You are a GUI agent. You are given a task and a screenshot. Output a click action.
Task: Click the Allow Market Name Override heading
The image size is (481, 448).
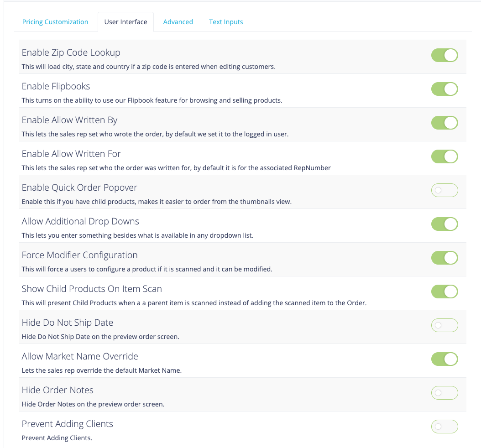[x=80, y=356]
